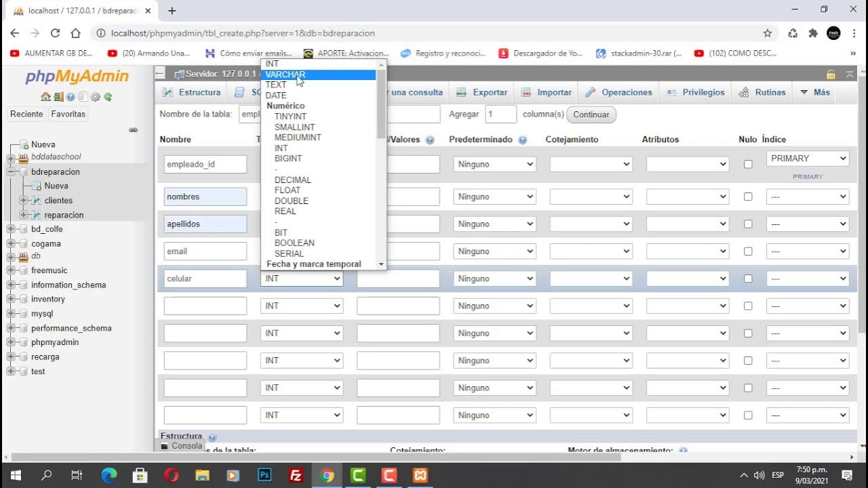Click the logout door icon in sidebar
The height and width of the screenshot is (488, 868).
tap(58, 97)
